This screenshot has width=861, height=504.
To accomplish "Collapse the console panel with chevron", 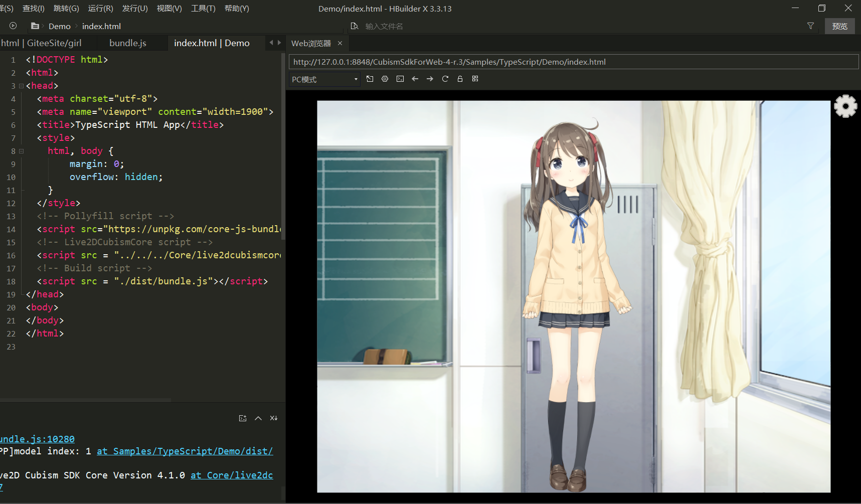I will 258,418.
